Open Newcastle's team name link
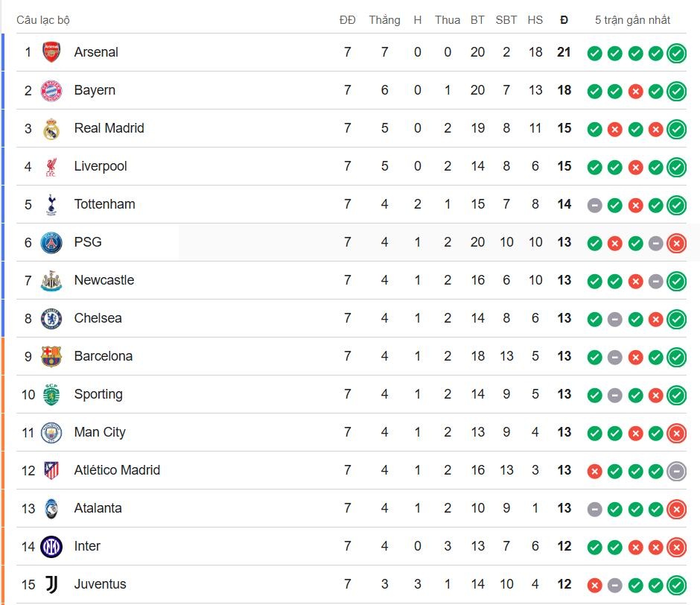This screenshot has height=605, width=700. click(x=104, y=280)
